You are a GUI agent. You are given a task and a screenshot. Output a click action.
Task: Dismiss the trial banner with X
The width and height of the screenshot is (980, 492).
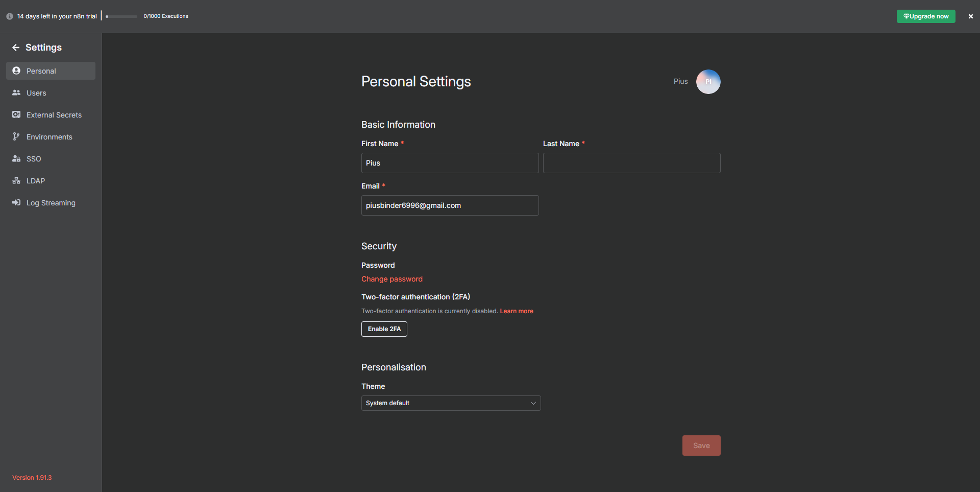pyautogui.click(x=970, y=16)
